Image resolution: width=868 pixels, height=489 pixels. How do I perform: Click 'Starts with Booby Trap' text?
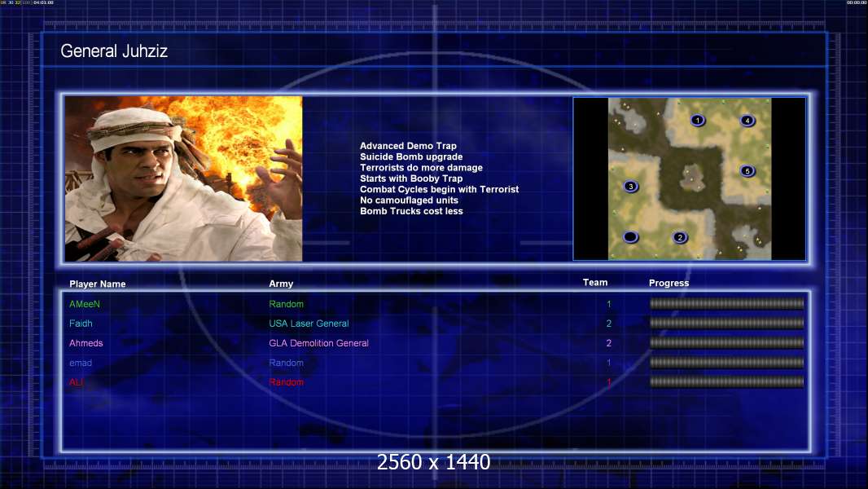(x=411, y=178)
